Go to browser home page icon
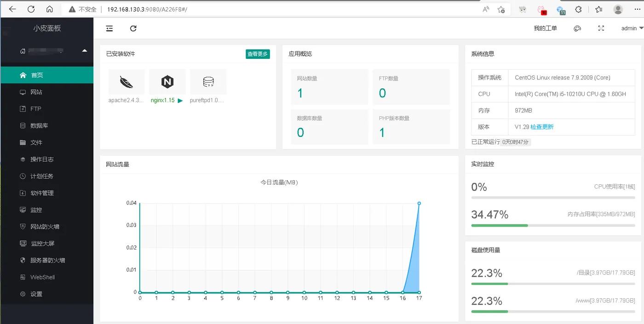Viewport: 644px width, 324px height. tap(50, 9)
